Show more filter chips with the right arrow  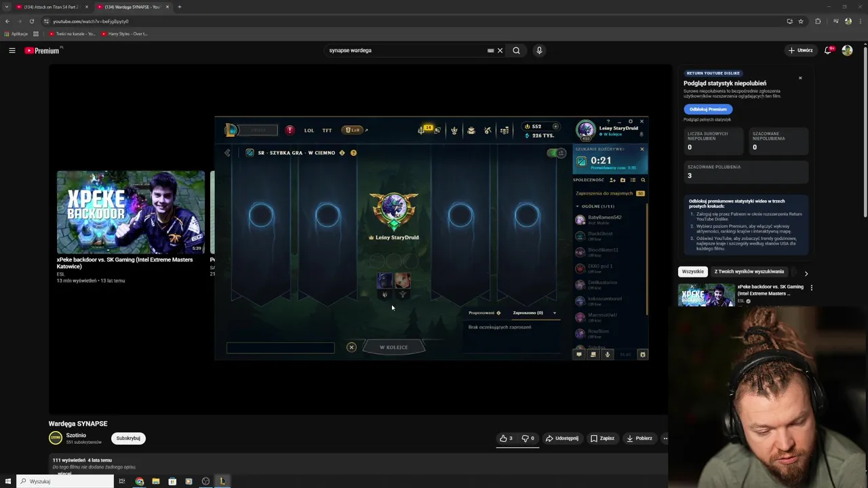tap(806, 273)
